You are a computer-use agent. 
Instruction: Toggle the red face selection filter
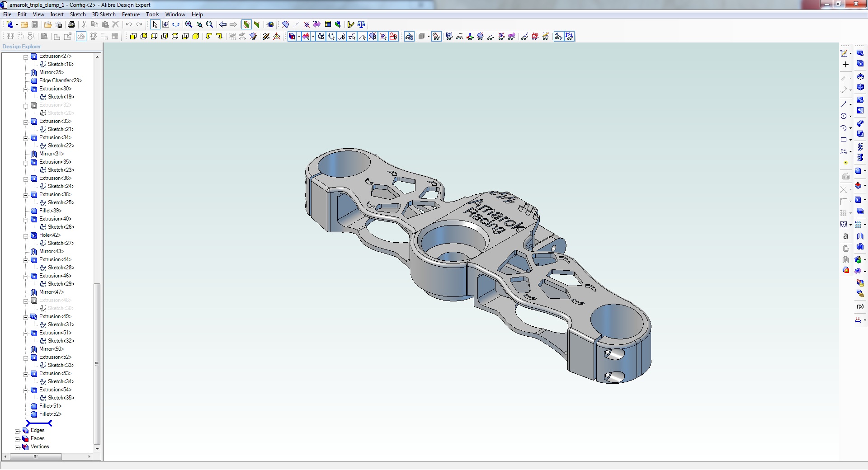pyautogui.click(x=306, y=36)
